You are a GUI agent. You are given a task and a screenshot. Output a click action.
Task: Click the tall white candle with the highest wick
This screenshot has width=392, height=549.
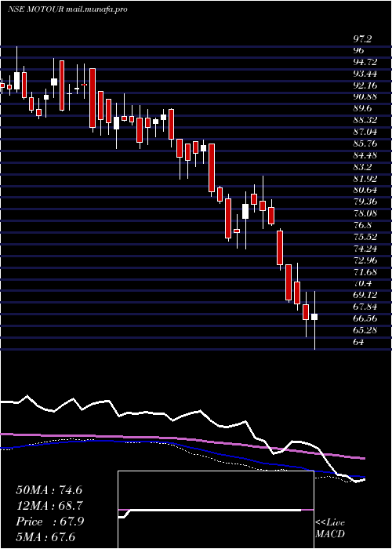[x=16, y=69]
